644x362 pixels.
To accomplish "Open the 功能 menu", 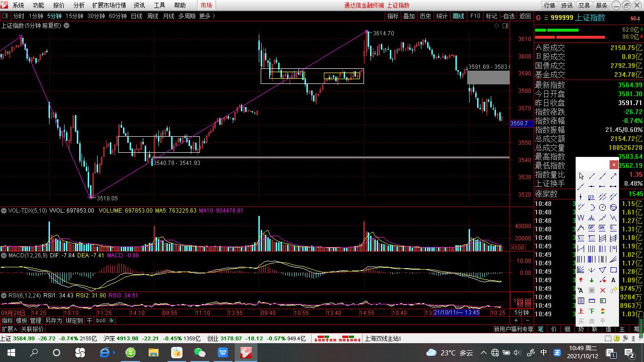I will pos(38,5).
